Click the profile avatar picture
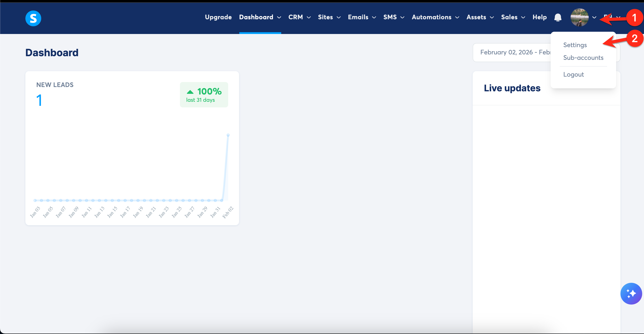 [579, 17]
